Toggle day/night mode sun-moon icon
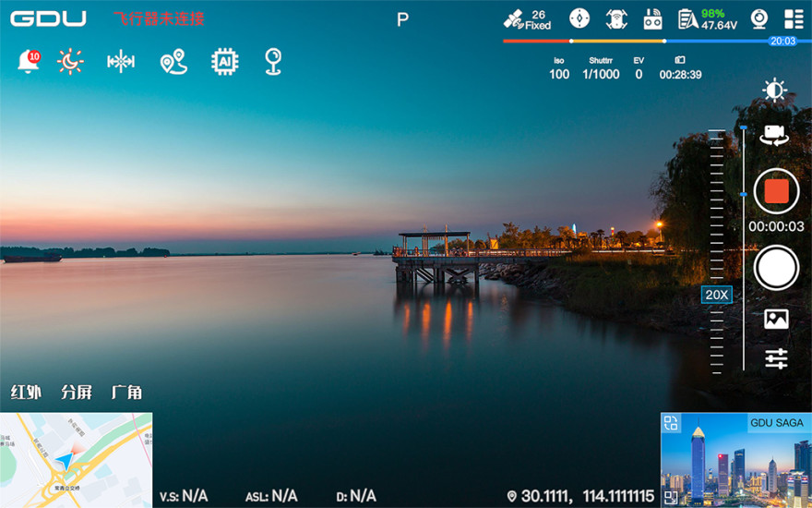The height and width of the screenshot is (508, 812). tap(70, 62)
